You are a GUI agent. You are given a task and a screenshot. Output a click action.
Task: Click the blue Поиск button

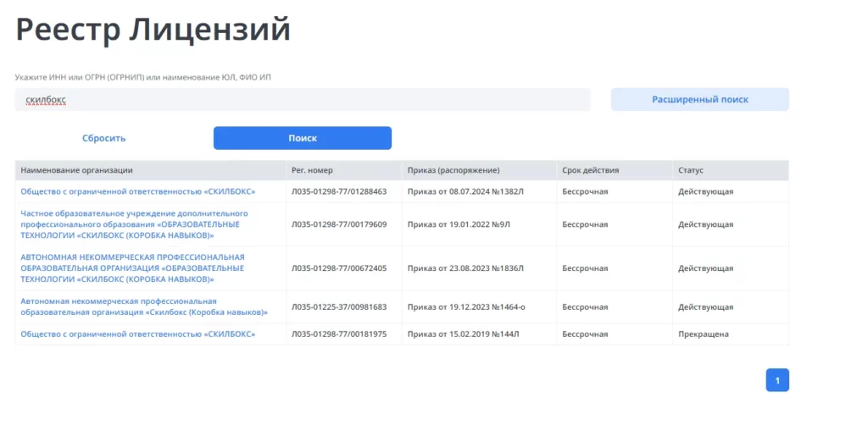[x=303, y=138]
